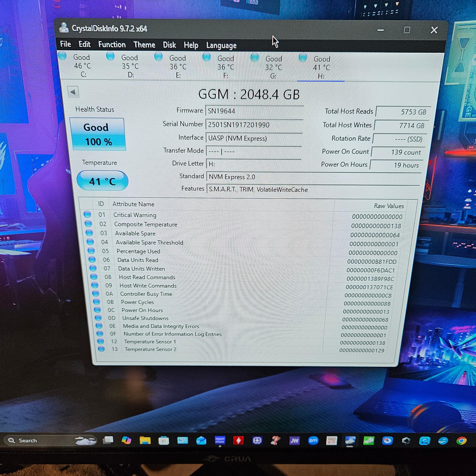Open Copilot from the taskbar

point(126,440)
